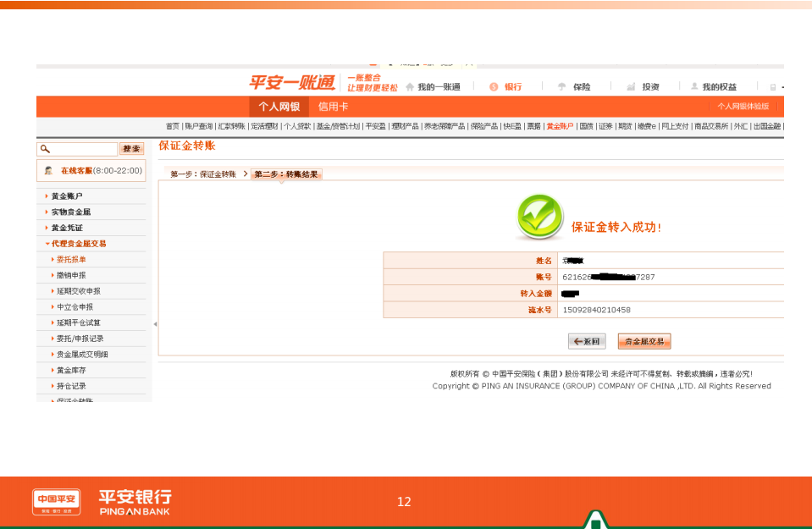This screenshot has width=812, height=529.
Task: Select 贵金属成交明细 in the sidebar
Action: tap(82, 355)
